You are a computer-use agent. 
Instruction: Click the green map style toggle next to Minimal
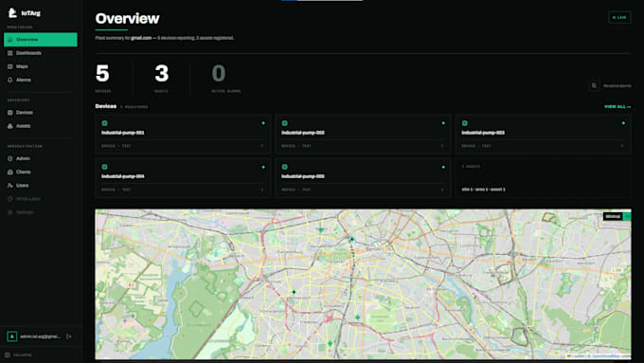coord(627,216)
